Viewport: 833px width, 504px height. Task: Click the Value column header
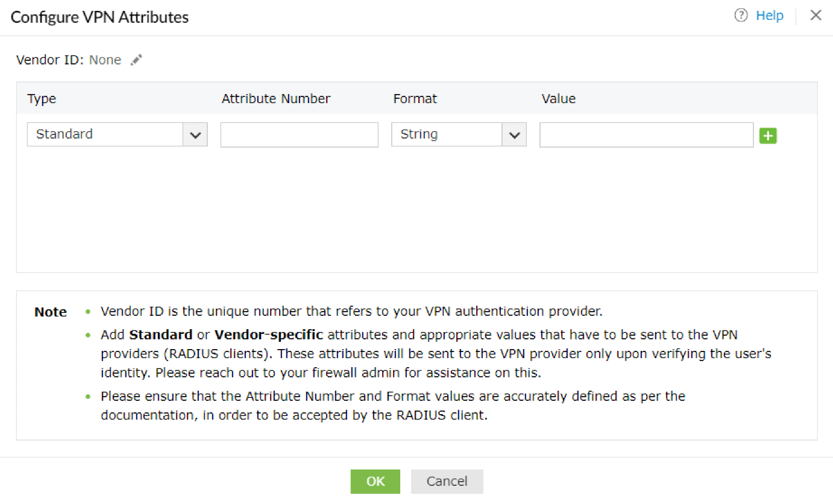click(x=558, y=99)
